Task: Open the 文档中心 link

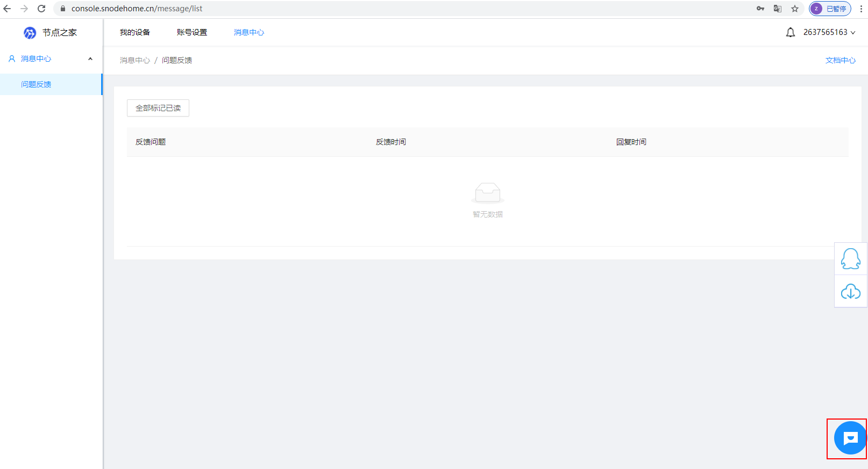Action: 841,60
